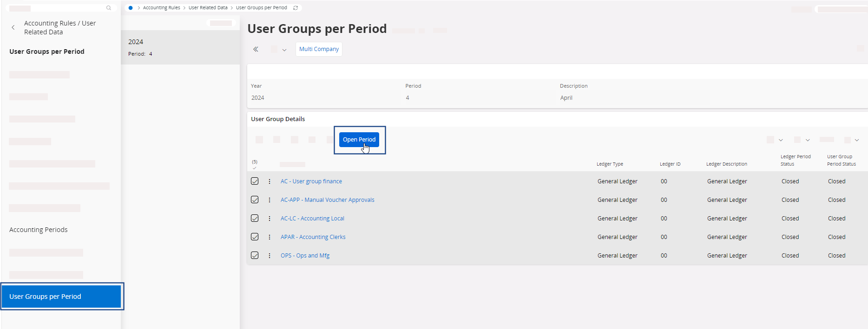Refresh page using breadcrumb reload icon
Viewport: 868px width, 329px height.
click(x=296, y=8)
